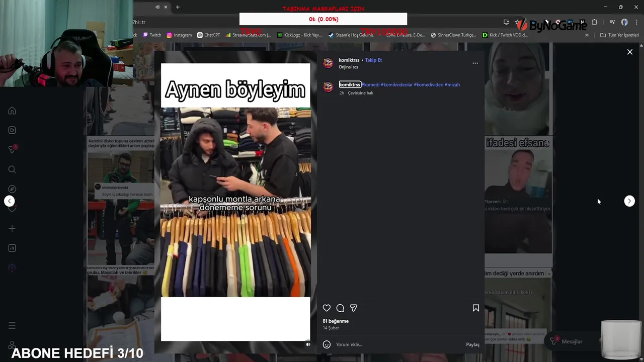Expand hidden bookmarks chevron
The width and height of the screenshot is (644, 362).
(x=587, y=35)
